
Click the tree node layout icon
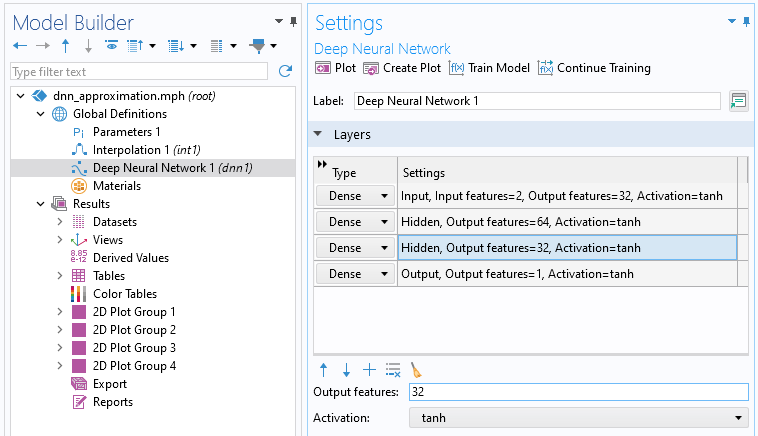tap(217, 46)
